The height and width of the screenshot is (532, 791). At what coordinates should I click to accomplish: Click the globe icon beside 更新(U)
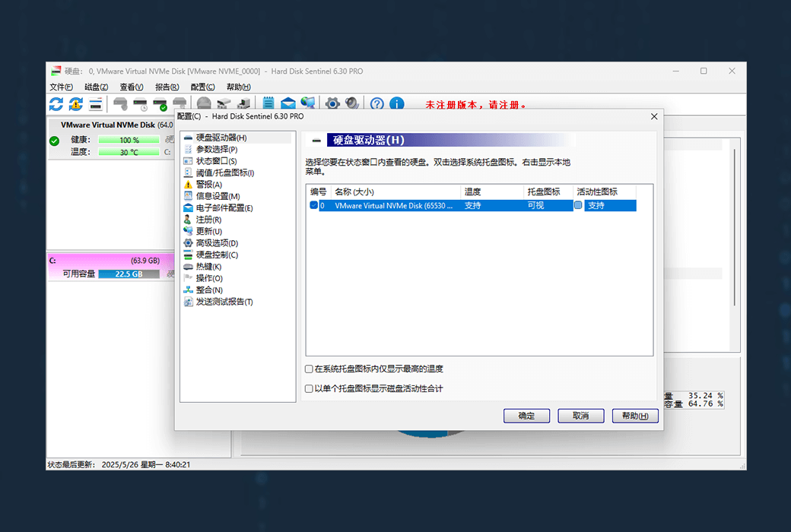188,231
